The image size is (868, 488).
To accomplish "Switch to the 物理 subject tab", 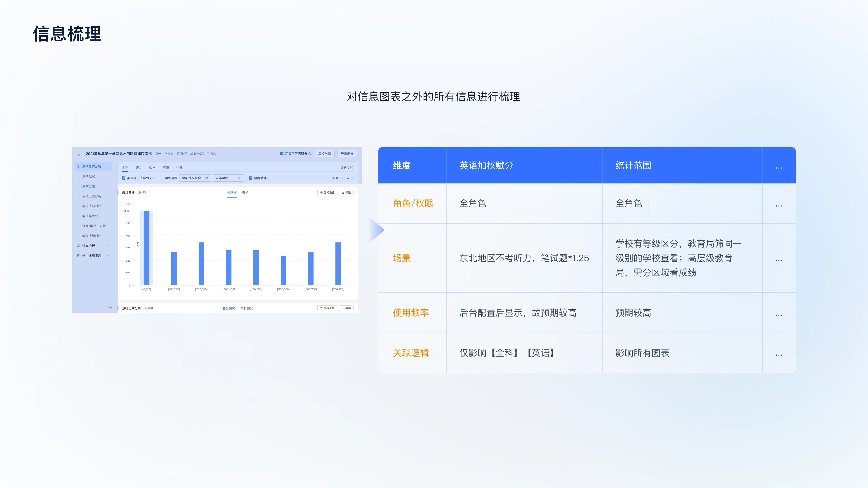I will pyautogui.click(x=179, y=167).
